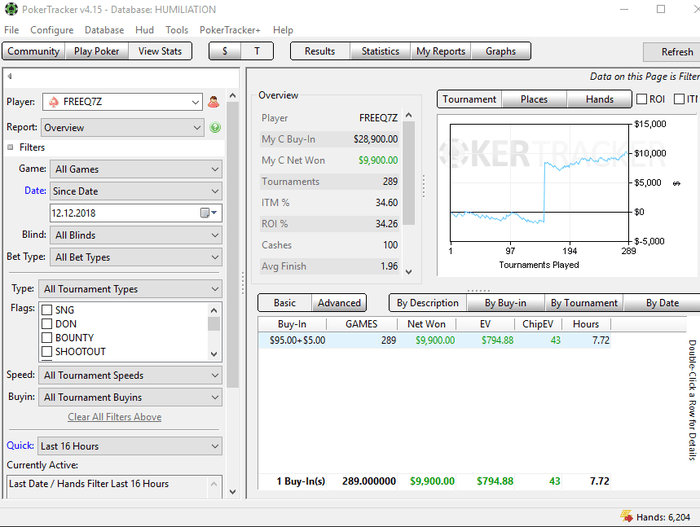700x527 pixels.
Task: Open the Quick filter Last 16 Hours dropdown
Action: (130, 446)
